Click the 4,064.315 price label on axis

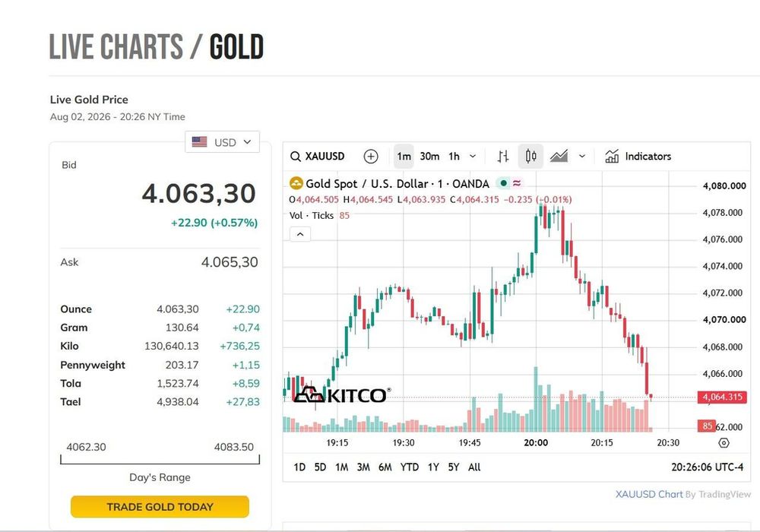[722, 397]
